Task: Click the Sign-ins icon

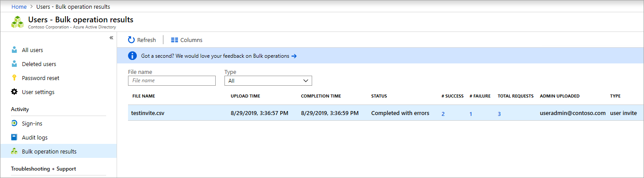Action: [14, 123]
